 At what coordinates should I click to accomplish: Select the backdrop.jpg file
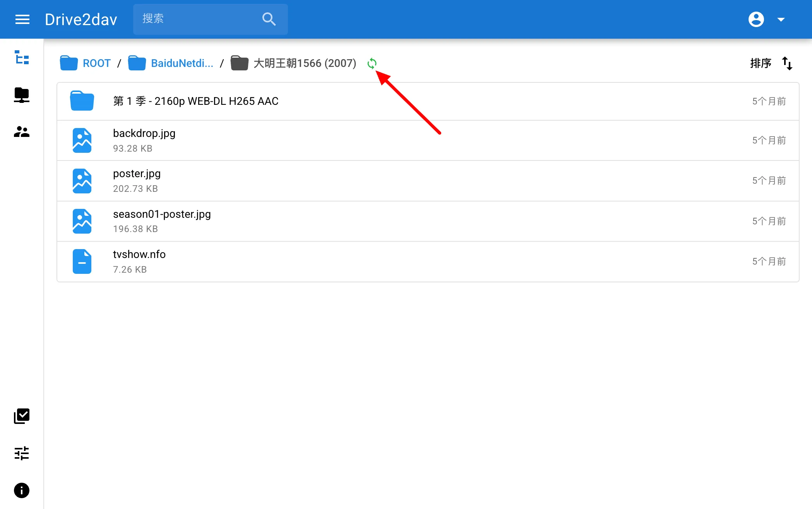coord(428,140)
